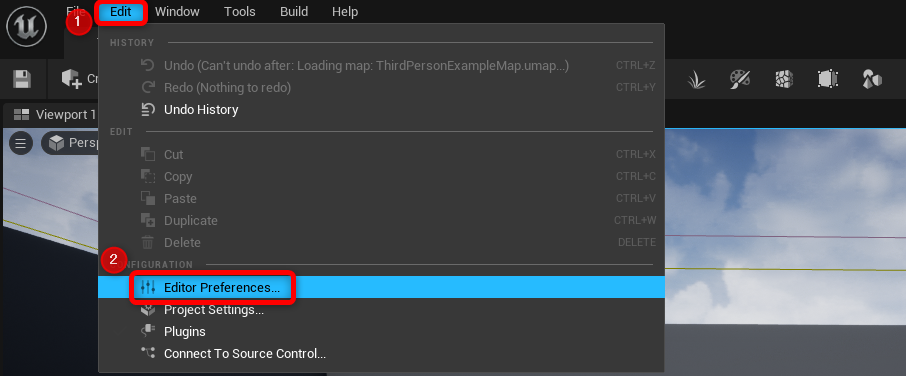Select the Foliage mode grass icon
Viewport: 906px width, 376px height.
coord(696,79)
